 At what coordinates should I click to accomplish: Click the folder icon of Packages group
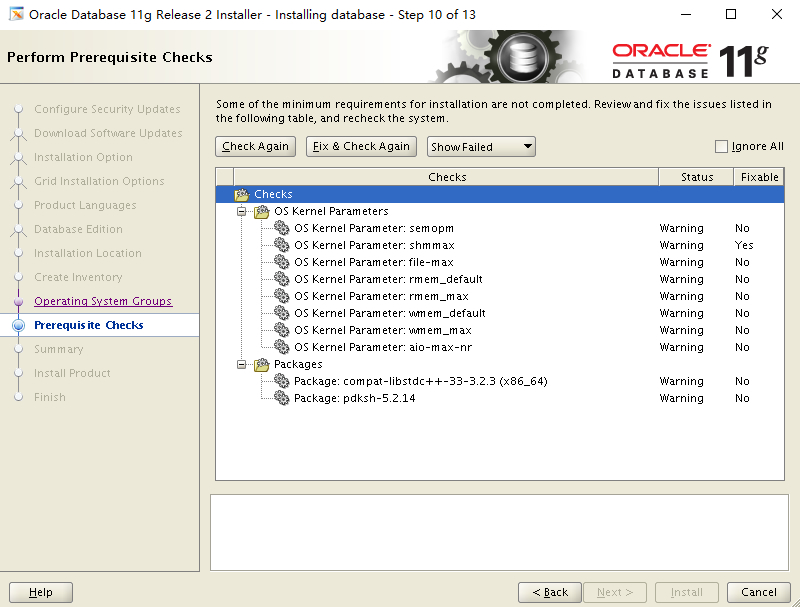click(262, 364)
